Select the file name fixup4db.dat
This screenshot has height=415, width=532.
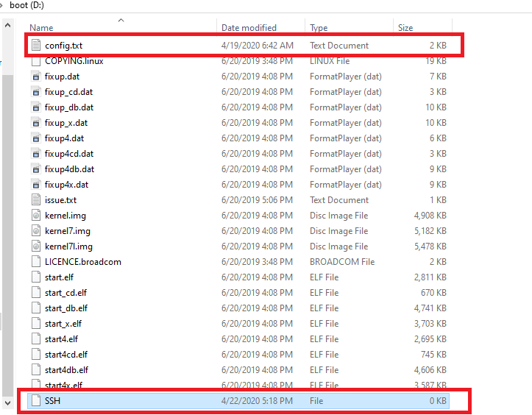tap(69, 169)
